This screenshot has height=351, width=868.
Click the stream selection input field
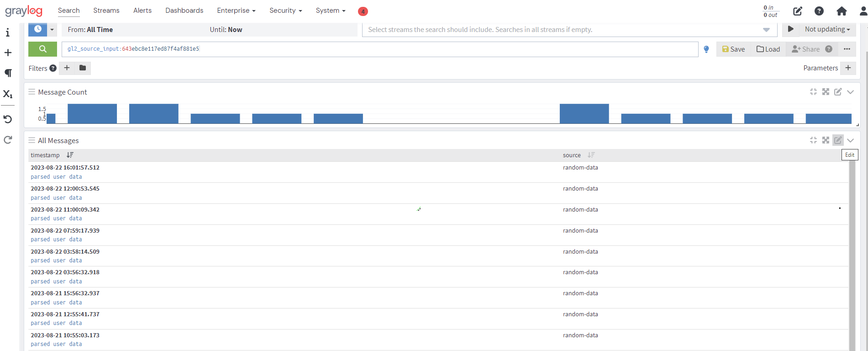point(562,30)
